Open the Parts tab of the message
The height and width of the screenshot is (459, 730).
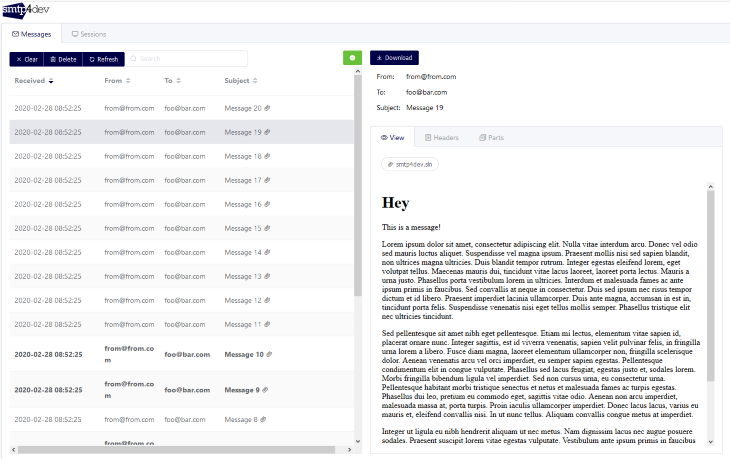492,137
